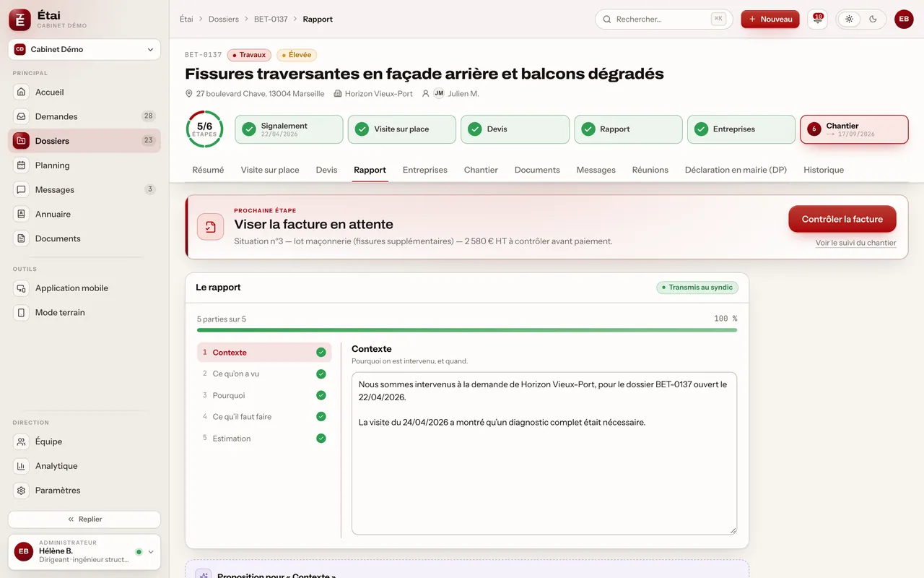Click the Application mobile icon

(x=22, y=288)
